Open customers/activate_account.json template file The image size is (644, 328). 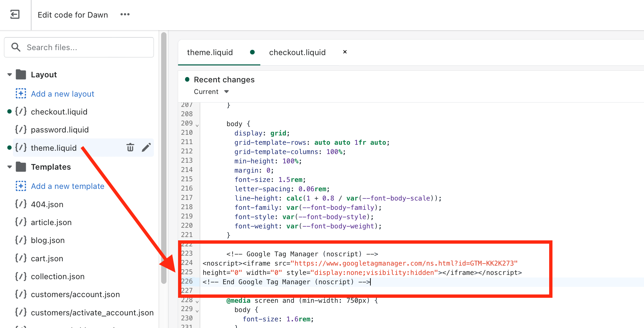click(92, 313)
